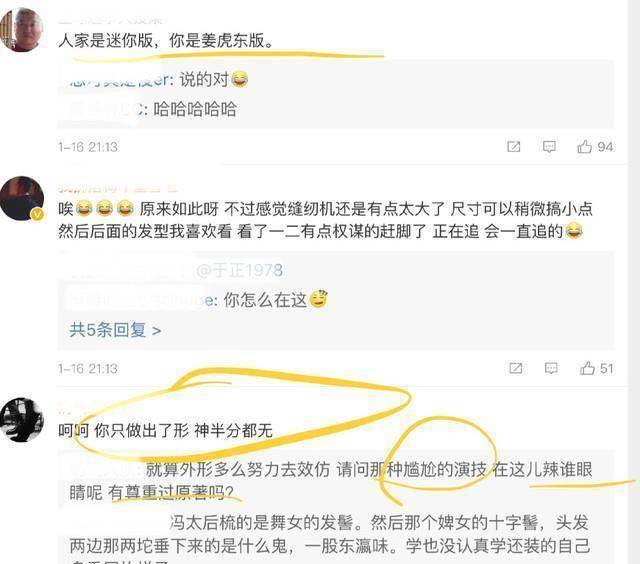Open the third commenter's dark avatar
Image resolution: width=640 pixels, height=564 pixels.
[x=21, y=420]
